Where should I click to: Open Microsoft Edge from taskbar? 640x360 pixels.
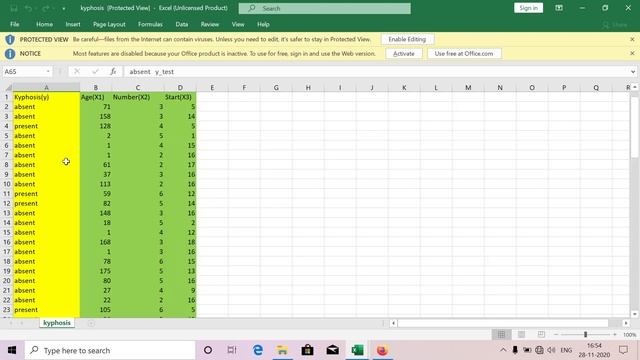point(258,350)
